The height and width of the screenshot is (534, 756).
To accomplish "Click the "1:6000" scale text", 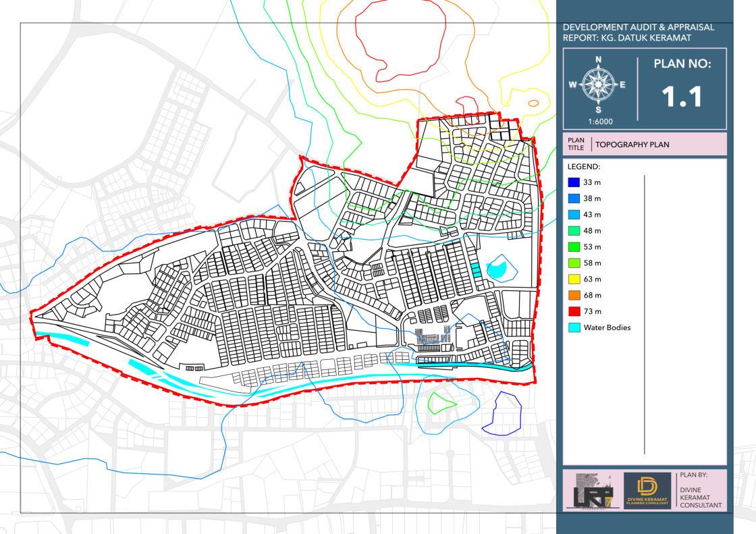I will click(600, 122).
